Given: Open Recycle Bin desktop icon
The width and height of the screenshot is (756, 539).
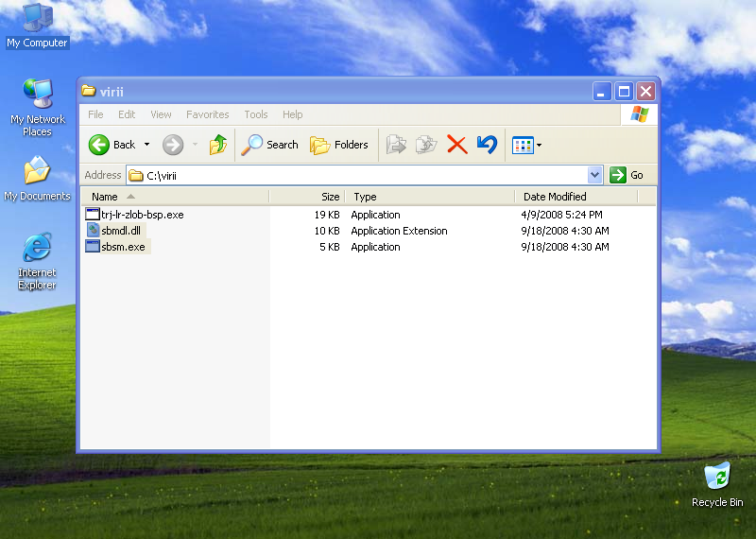Looking at the screenshot, I should point(717,478).
